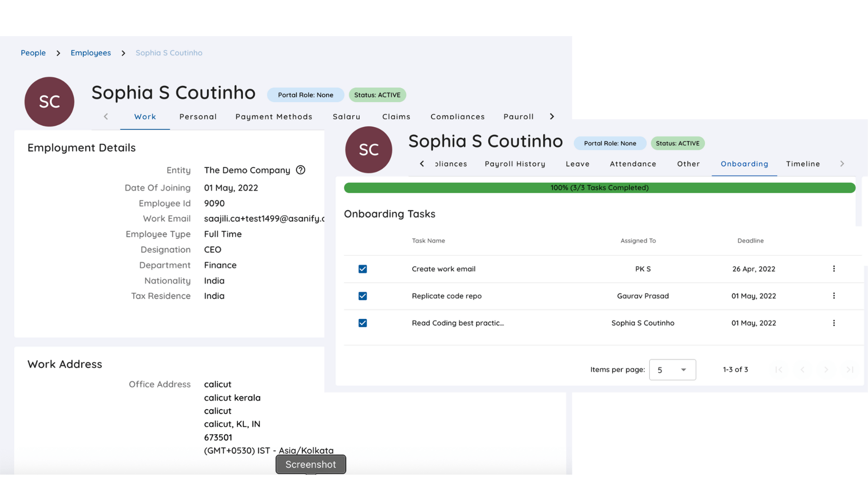Click the left chevron in the Onboarding tab strip

(x=421, y=164)
